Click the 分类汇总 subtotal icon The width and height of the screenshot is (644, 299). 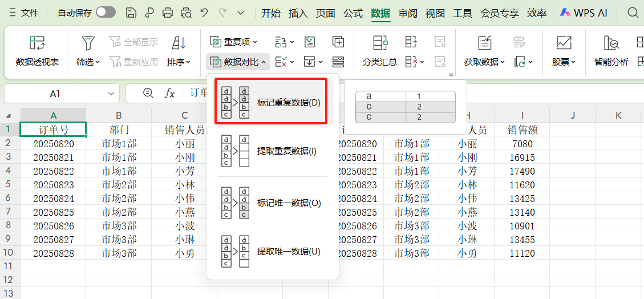[380, 43]
